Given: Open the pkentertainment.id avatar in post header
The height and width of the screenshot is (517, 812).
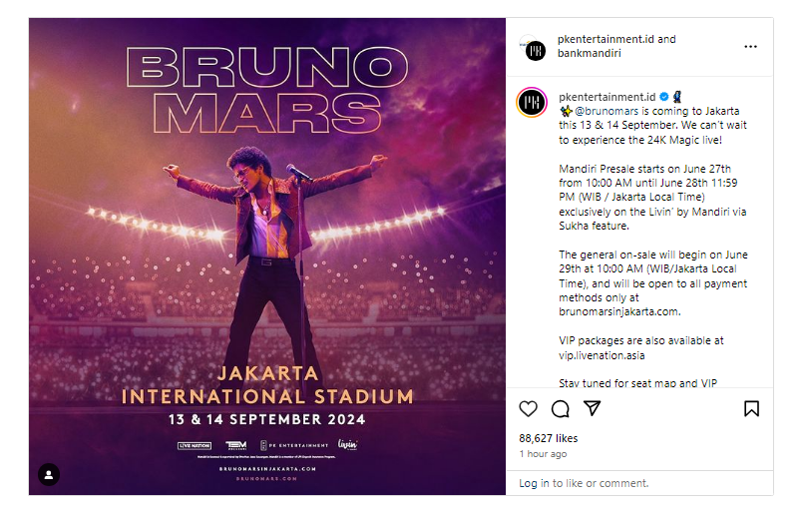Looking at the screenshot, I should [x=535, y=49].
